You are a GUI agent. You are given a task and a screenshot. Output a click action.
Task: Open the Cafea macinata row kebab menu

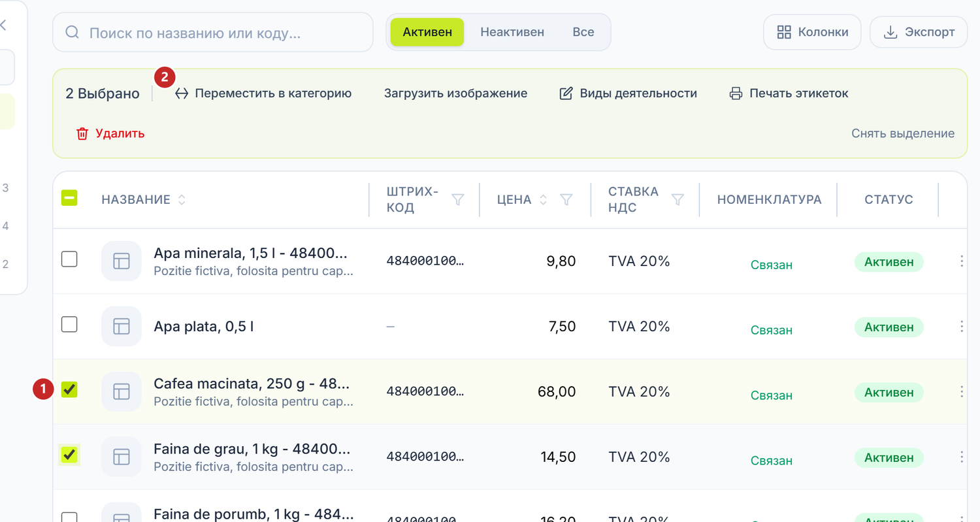[962, 392]
